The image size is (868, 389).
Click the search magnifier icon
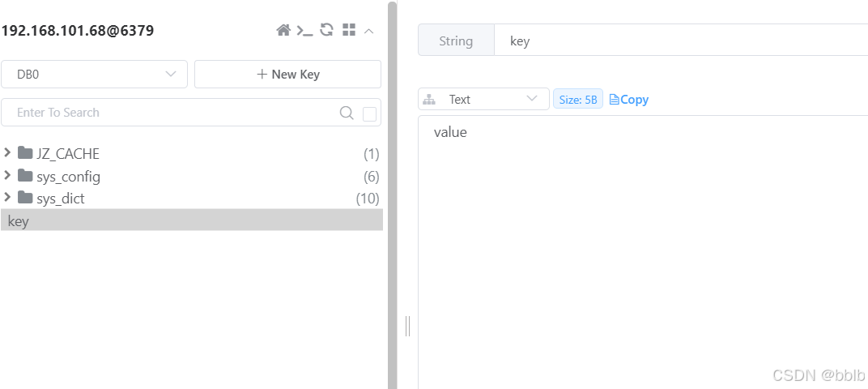coord(347,113)
